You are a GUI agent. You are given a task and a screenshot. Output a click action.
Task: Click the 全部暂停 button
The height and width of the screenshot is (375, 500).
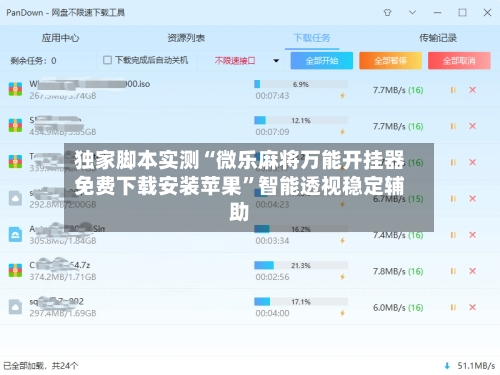[x=390, y=61]
